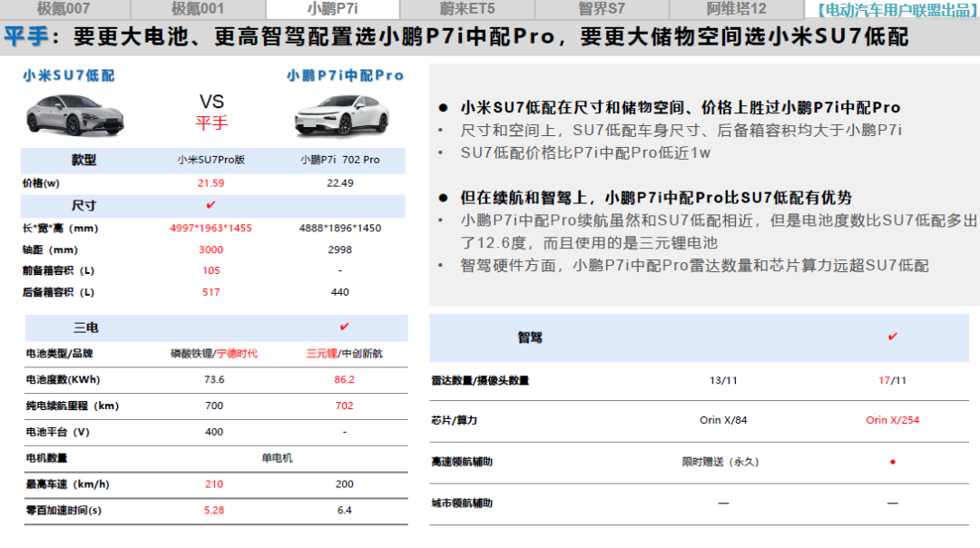Select the 芯片/算力 row label
980x548 pixels.
click(x=454, y=420)
